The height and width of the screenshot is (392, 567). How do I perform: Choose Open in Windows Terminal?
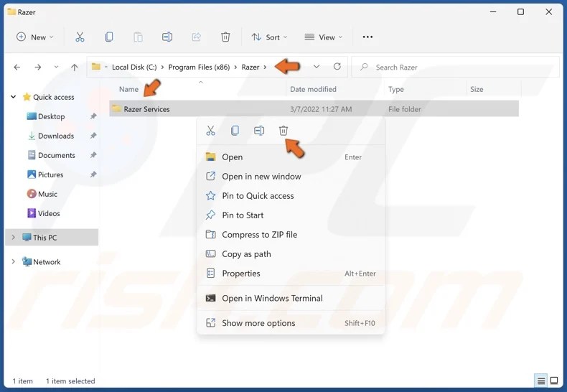(x=291, y=299)
